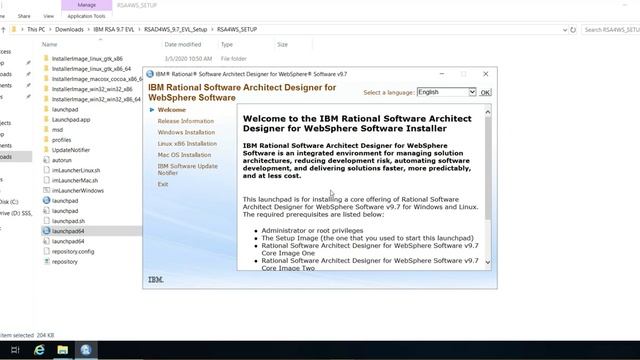The image size is (640, 360).
Task: Sort files by Date modified column
Action: point(183,44)
